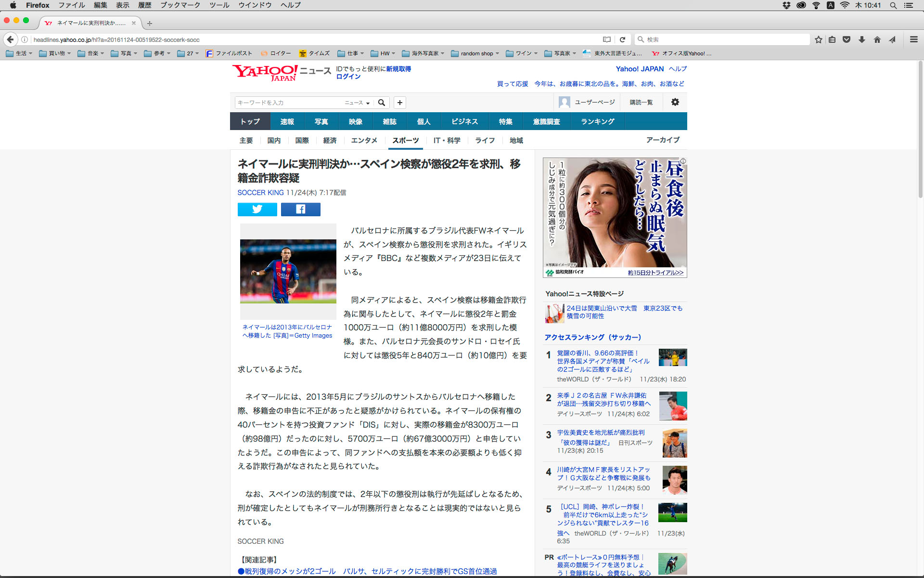This screenshot has height=578, width=924.
Task: Open the SOCCER KING source link
Action: 260,193
